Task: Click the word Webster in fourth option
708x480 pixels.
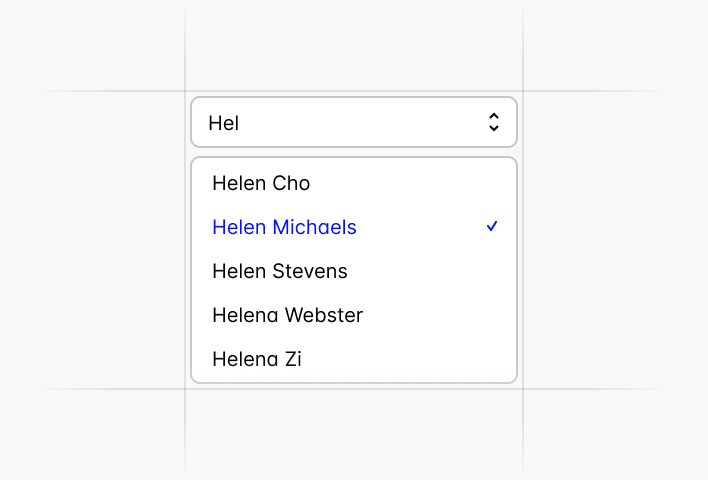Action: (x=324, y=315)
